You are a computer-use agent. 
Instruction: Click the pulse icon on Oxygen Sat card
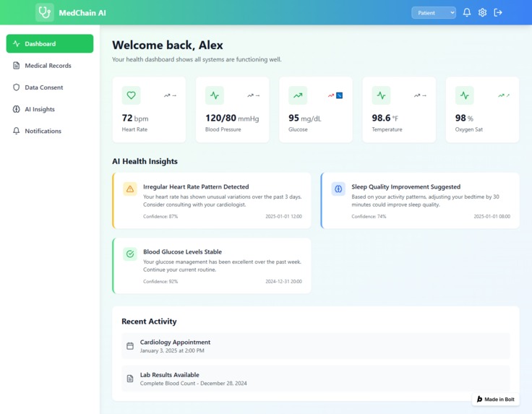pos(465,95)
